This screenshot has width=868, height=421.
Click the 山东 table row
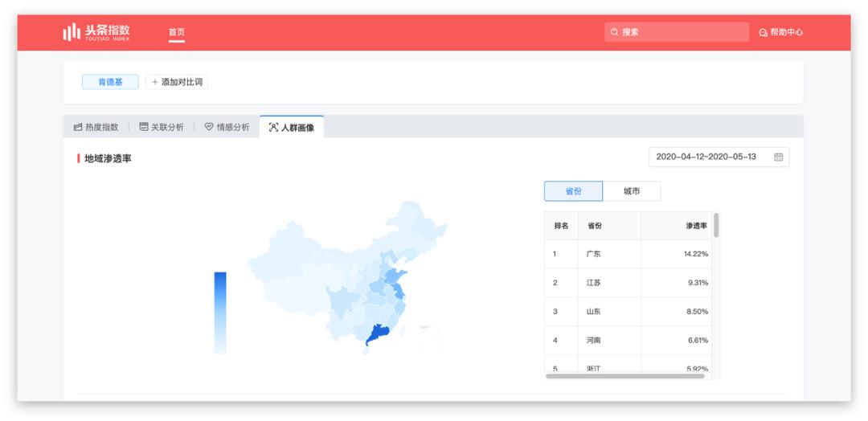628,312
